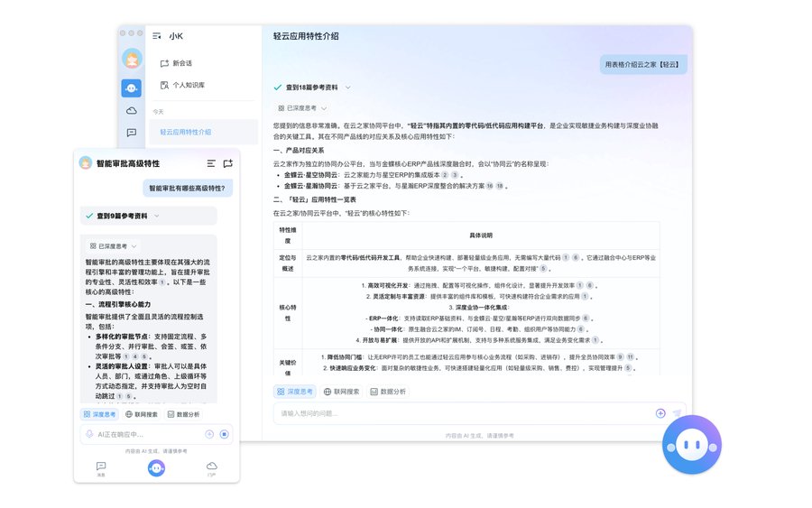Image resolution: width=812 pixels, height=508 pixels.
Task: Open 消息 tab in small window bottom bar
Action: point(101,469)
